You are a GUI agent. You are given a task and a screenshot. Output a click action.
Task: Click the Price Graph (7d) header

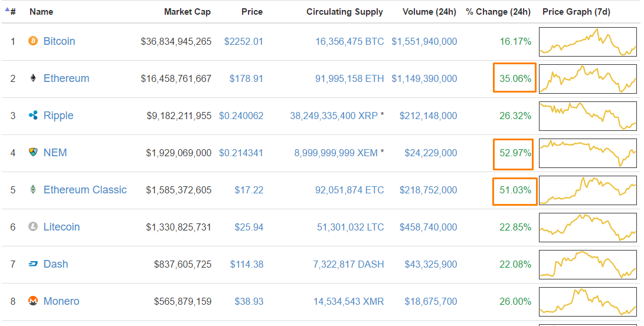pyautogui.click(x=576, y=12)
